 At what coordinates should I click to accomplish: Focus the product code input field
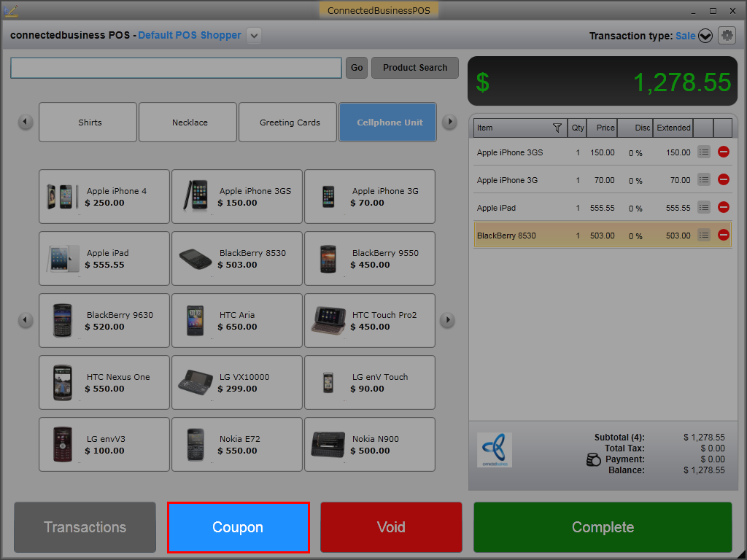176,68
